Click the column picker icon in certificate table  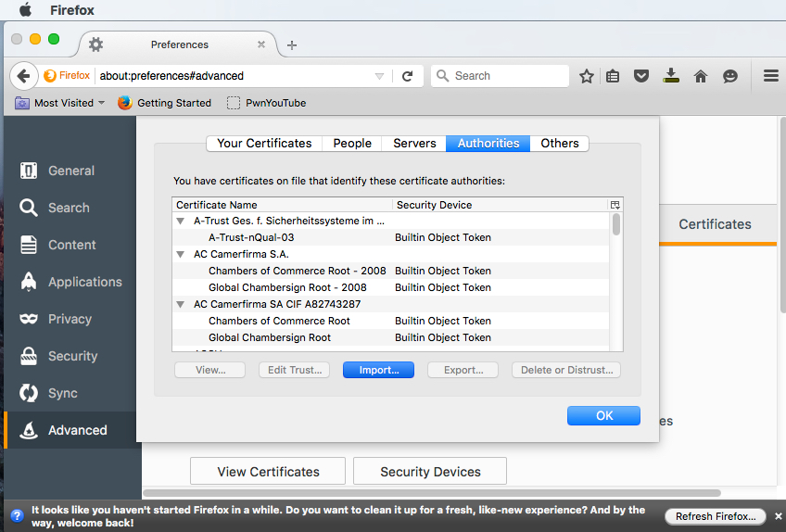click(x=615, y=205)
